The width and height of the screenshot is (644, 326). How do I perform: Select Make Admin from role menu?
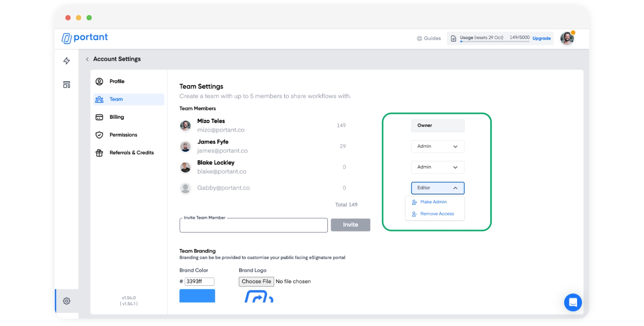(x=433, y=202)
